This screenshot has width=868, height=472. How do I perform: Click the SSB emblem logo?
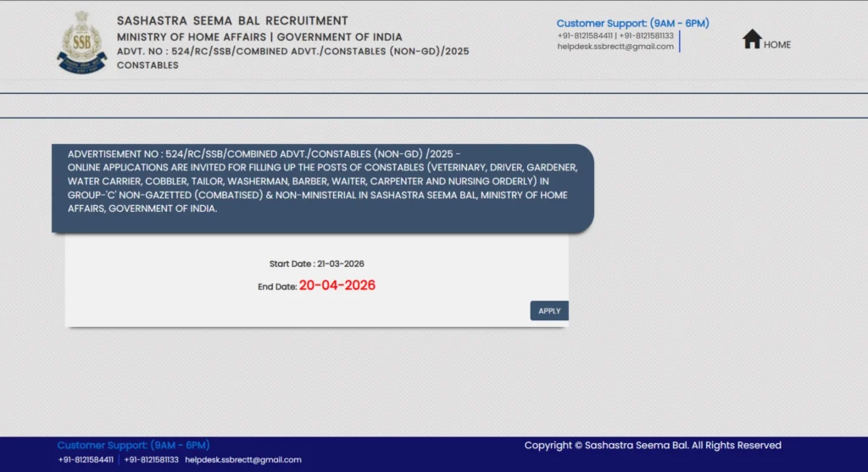(x=82, y=42)
